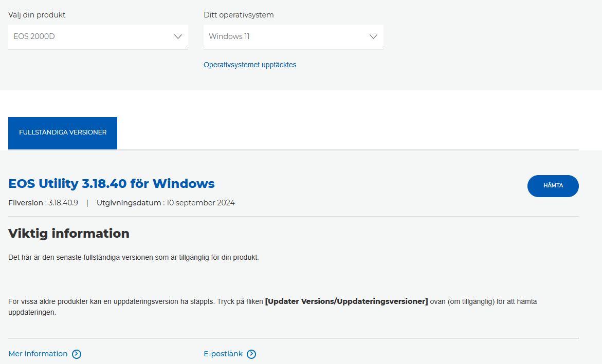Open the EOS Utility 3.18.40 för Windows title
This screenshot has height=364, width=602.
pyautogui.click(x=112, y=183)
